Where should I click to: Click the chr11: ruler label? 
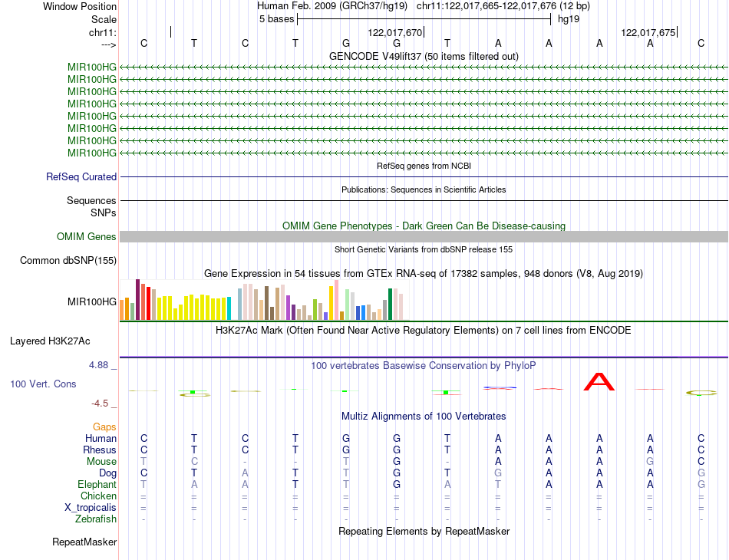[x=103, y=32]
